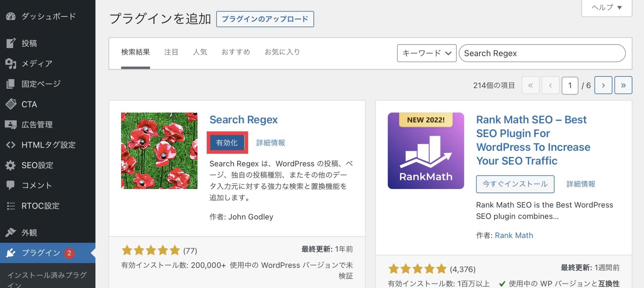Click the 作者: John Godley text

(x=241, y=217)
